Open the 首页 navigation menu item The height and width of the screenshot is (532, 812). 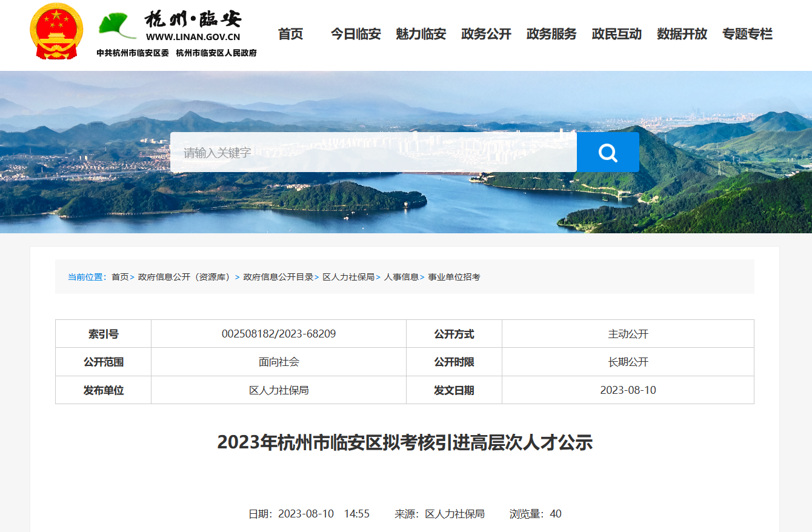pos(290,35)
